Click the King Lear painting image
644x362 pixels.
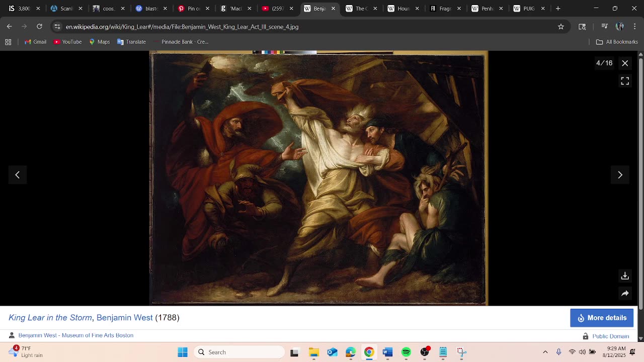pyautogui.click(x=319, y=178)
